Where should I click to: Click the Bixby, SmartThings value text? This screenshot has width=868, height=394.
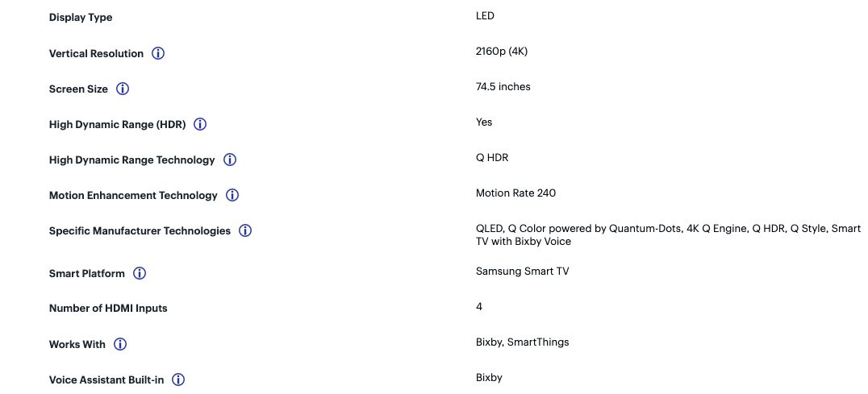pos(522,342)
